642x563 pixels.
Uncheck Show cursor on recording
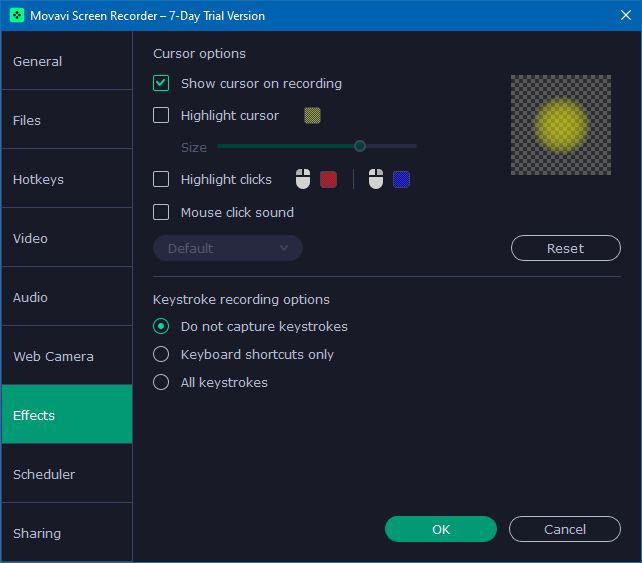click(161, 83)
